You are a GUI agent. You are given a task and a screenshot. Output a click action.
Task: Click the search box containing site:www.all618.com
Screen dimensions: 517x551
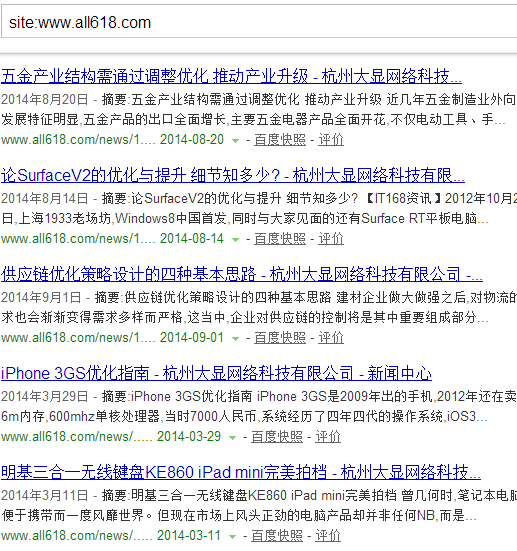click(259, 22)
